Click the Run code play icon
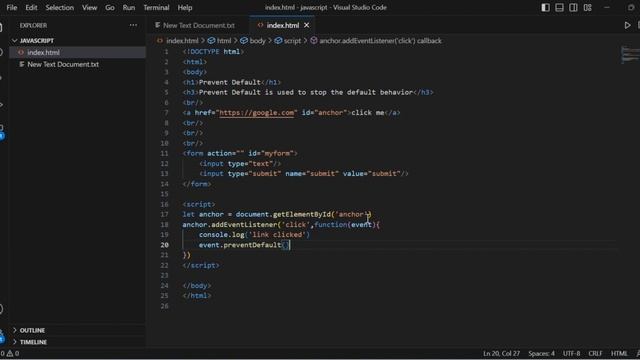The height and width of the screenshot is (360, 640). tap(627, 25)
